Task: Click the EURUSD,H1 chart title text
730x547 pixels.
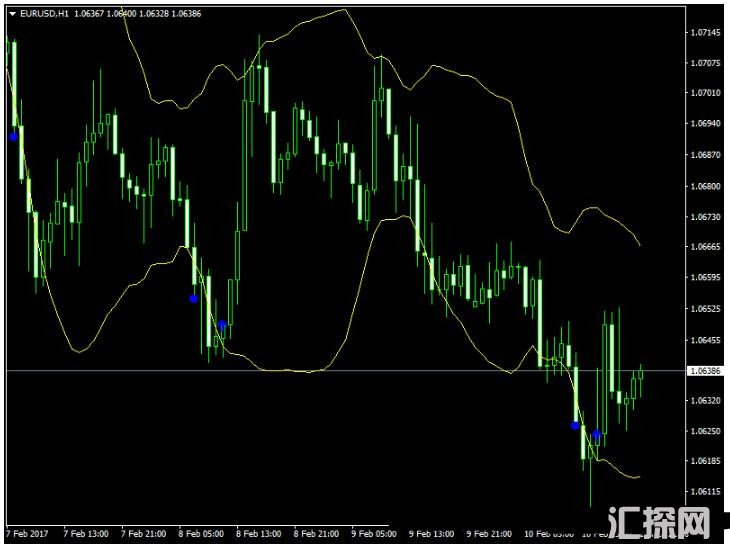Action: 44,14
